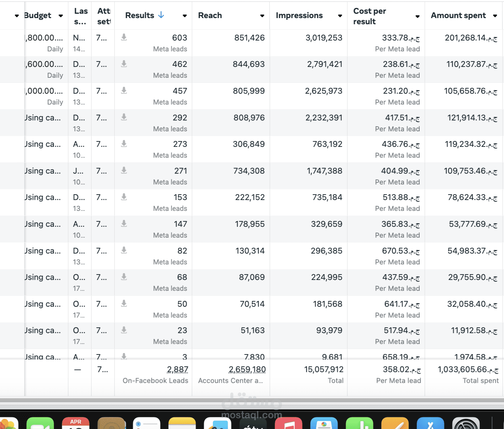The width and height of the screenshot is (504, 429).
Task: Sort by the Amount spent header
Action: point(458,16)
